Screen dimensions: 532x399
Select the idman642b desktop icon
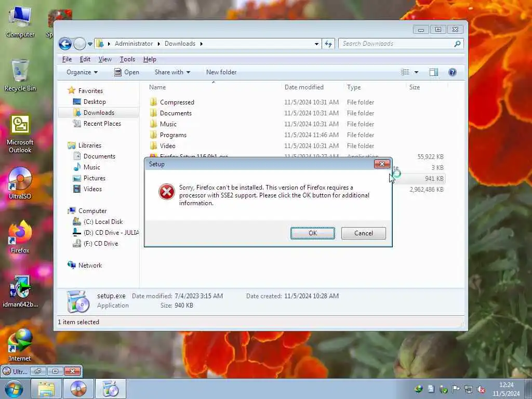coord(20,292)
